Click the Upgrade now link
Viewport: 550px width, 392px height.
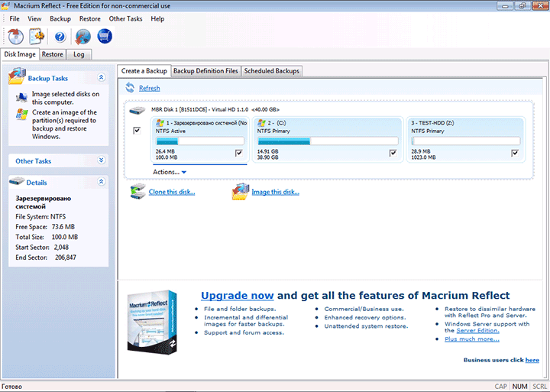coord(237,296)
